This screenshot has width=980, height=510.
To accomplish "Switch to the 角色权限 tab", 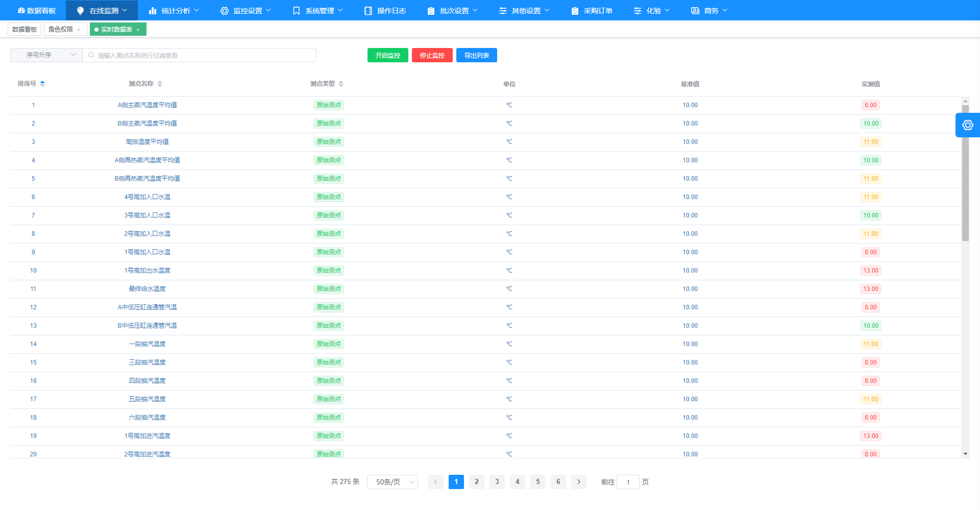I will (61, 29).
